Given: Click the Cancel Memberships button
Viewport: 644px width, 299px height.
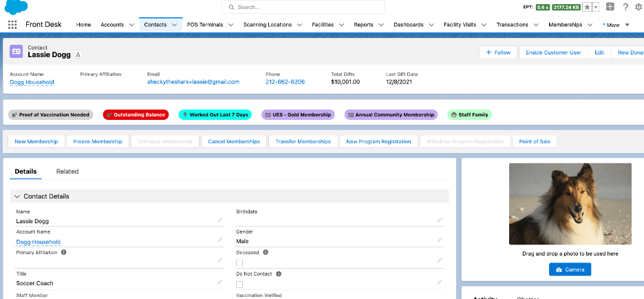Looking at the screenshot, I should click(234, 141).
